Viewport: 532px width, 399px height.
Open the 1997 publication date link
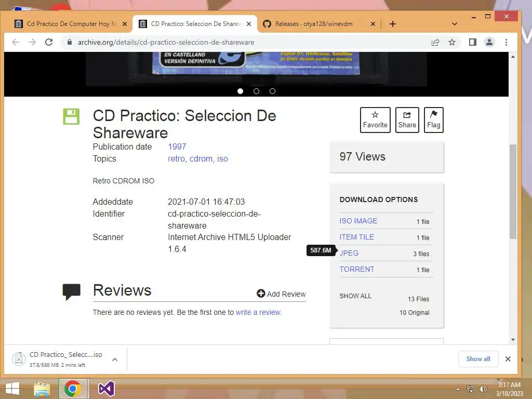177,147
